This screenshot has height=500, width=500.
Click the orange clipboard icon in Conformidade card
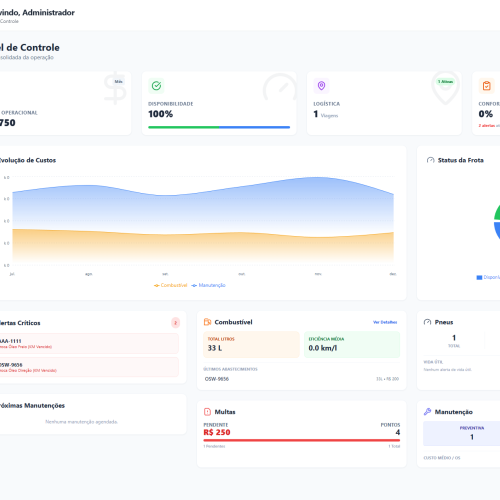pyautogui.click(x=486, y=86)
